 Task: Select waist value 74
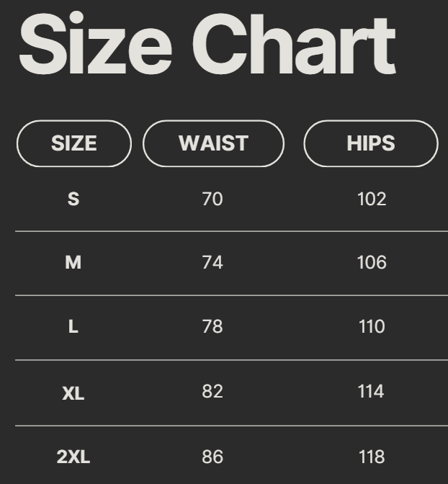(x=212, y=263)
